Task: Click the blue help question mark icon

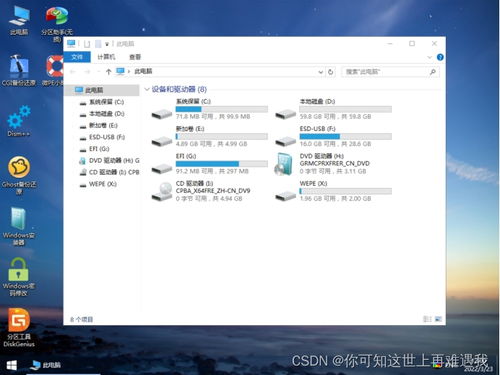Action: (440, 57)
